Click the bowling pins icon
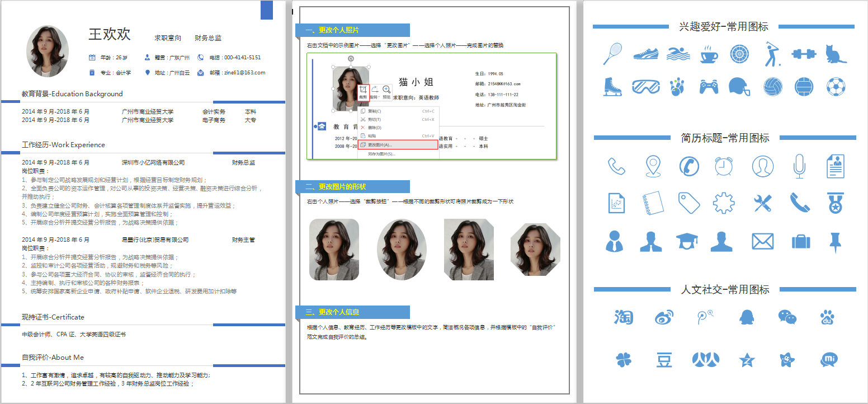 pos(677,86)
